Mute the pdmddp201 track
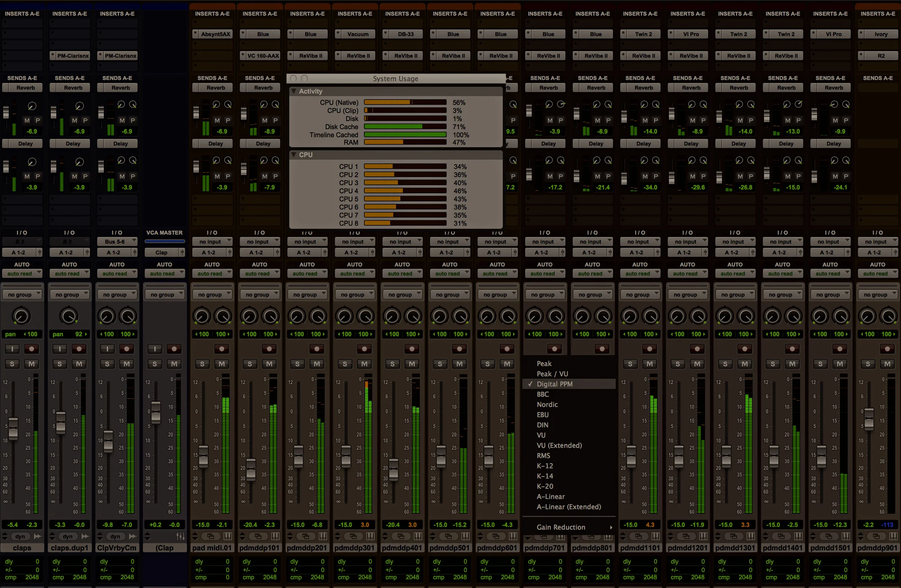The image size is (901, 588). pos(316,364)
